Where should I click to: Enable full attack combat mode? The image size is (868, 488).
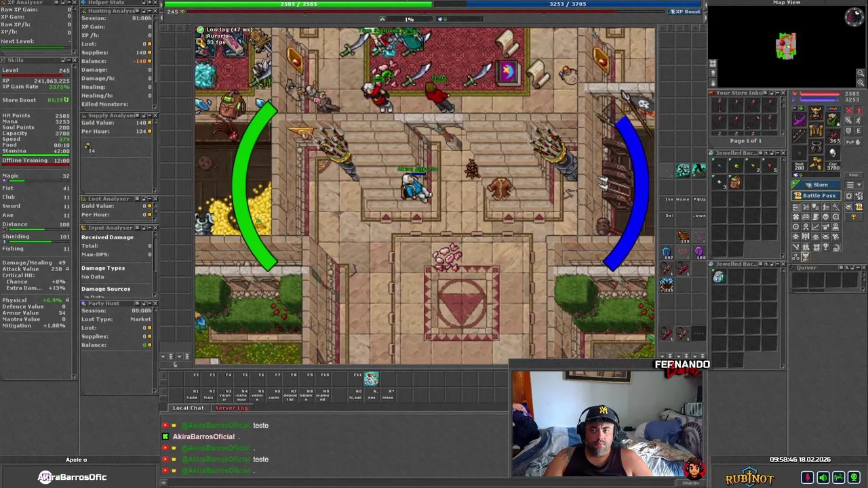coord(849,110)
